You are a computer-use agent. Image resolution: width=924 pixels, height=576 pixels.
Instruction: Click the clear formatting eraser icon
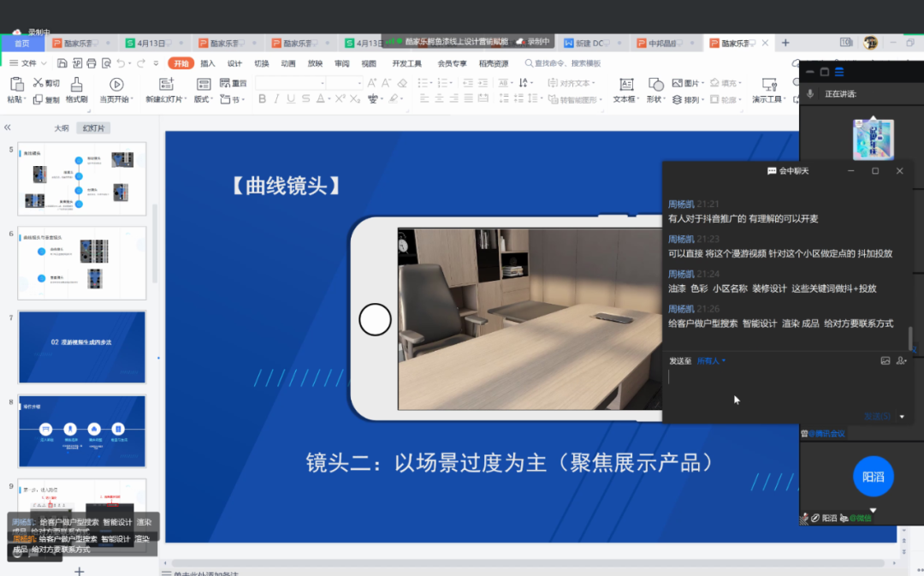pyautogui.click(x=402, y=83)
